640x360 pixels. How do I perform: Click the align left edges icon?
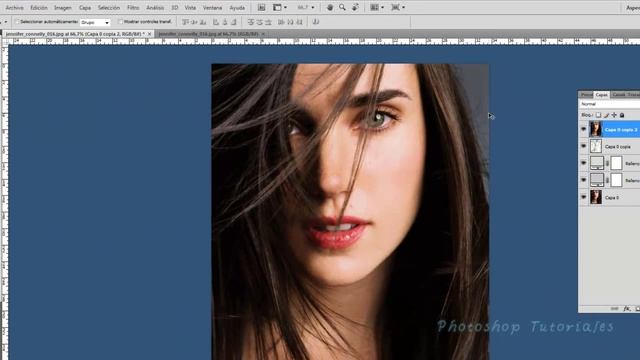point(216,22)
